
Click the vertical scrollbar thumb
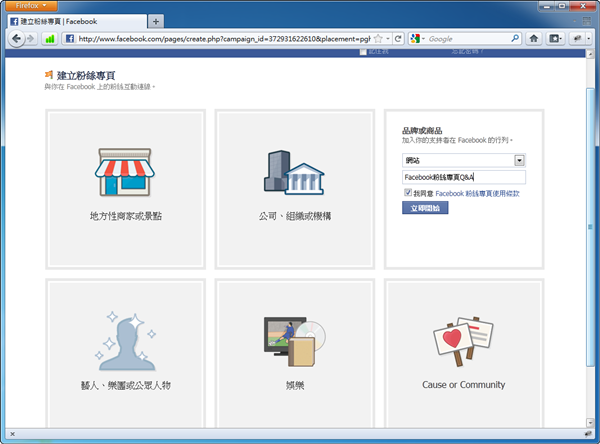click(590, 227)
